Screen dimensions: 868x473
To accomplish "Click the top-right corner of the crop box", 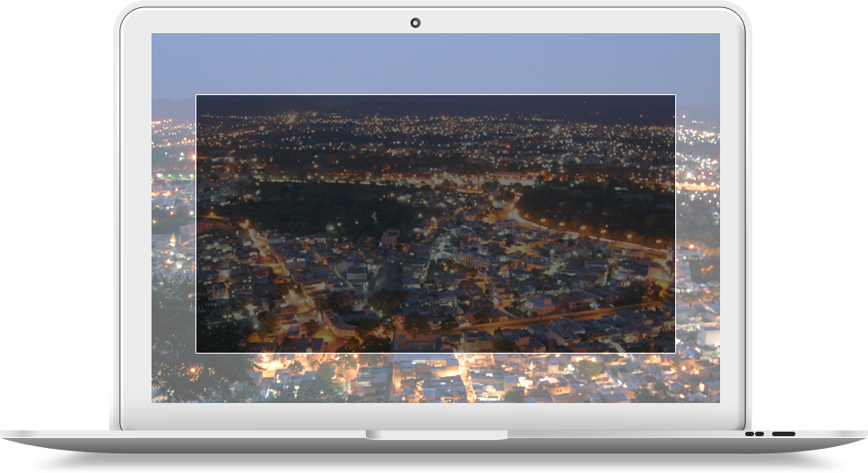I will click(674, 95).
